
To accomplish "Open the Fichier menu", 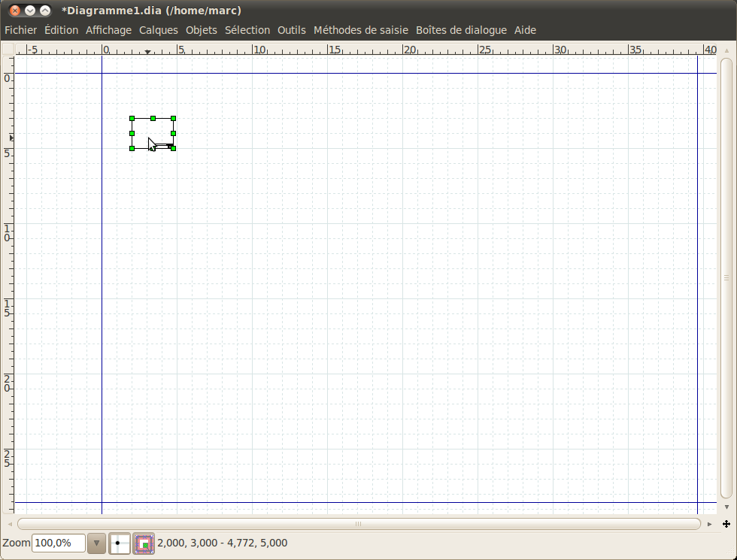I will [x=20, y=30].
